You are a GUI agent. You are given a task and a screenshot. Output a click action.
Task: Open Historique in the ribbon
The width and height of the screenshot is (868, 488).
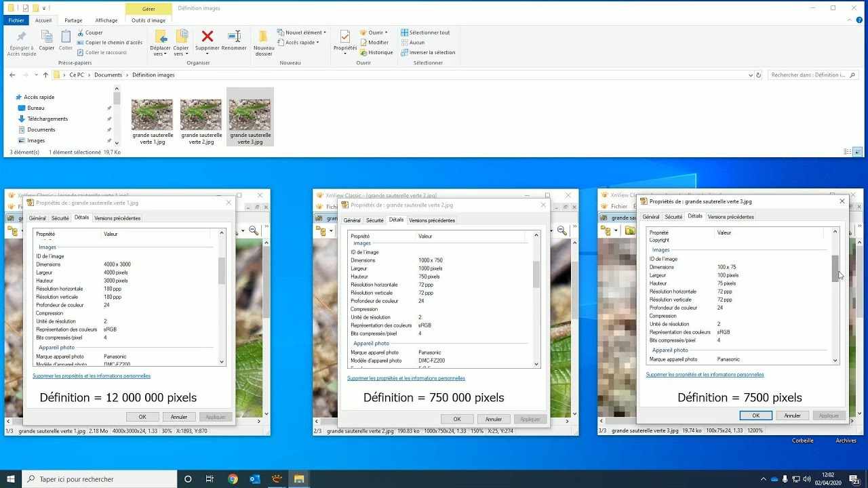[376, 52]
